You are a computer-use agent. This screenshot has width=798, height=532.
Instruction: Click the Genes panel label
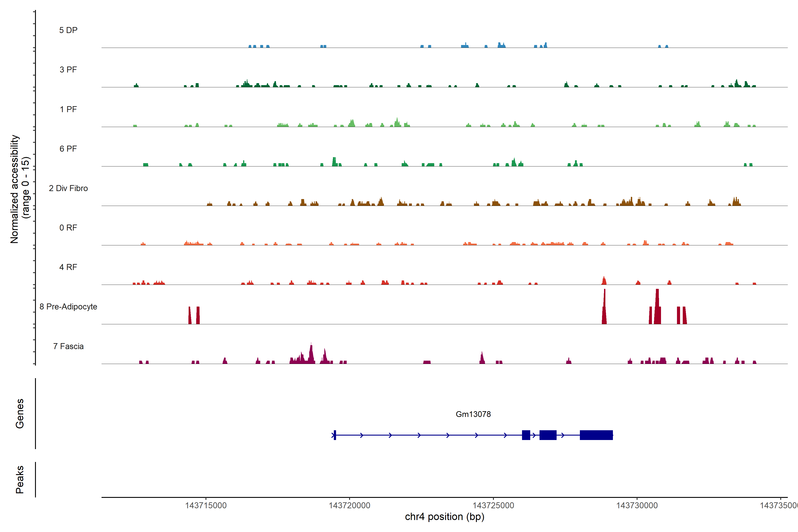click(x=20, y=413)
